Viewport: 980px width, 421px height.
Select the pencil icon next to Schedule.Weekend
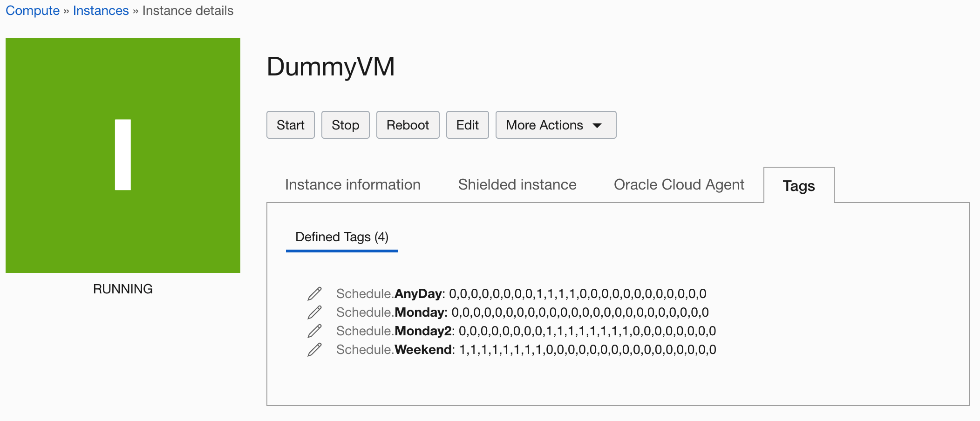coord(315,349)
